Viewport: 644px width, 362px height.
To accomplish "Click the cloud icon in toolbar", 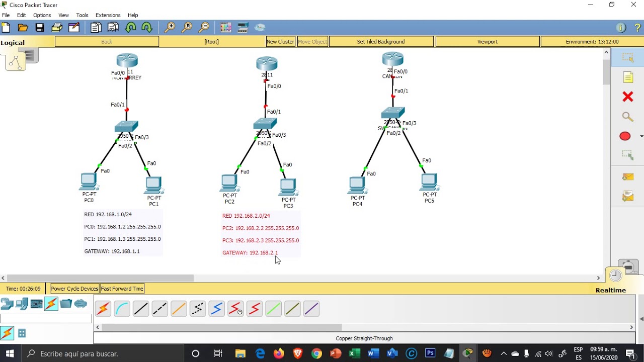I will tap(260, 28).
